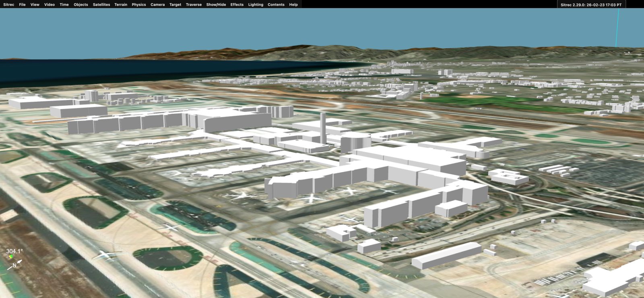Expand the Lighting menu

[x=256, y=4]
